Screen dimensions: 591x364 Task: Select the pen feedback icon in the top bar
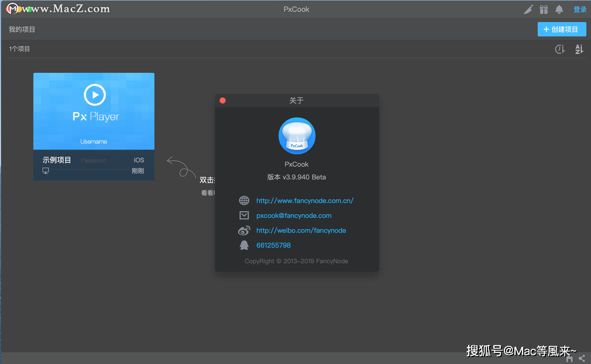(x=529, y=9)
